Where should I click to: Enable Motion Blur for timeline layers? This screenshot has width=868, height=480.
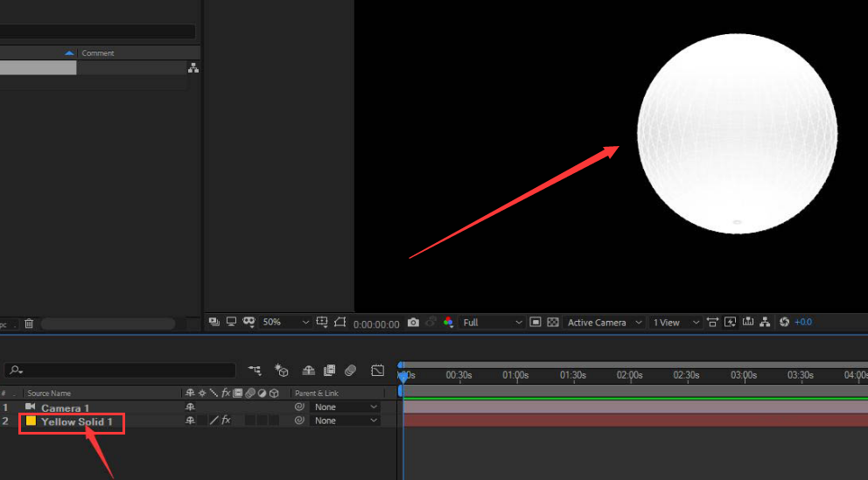tap(350, 371)
